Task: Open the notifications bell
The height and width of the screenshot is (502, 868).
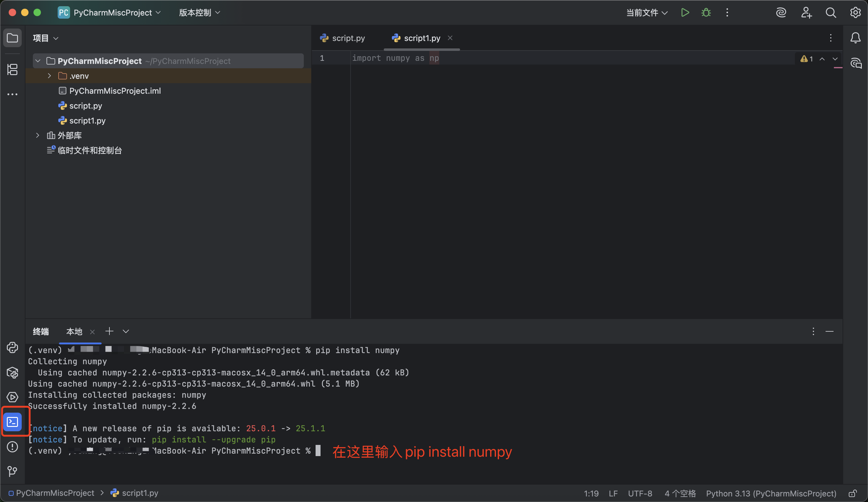Action: (x=856, y=38)
